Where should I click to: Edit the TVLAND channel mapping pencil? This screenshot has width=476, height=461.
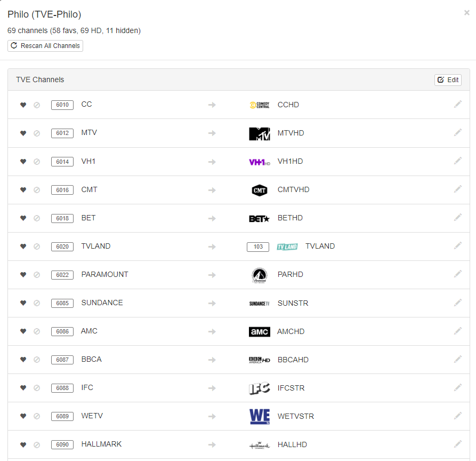click(458, 245)
